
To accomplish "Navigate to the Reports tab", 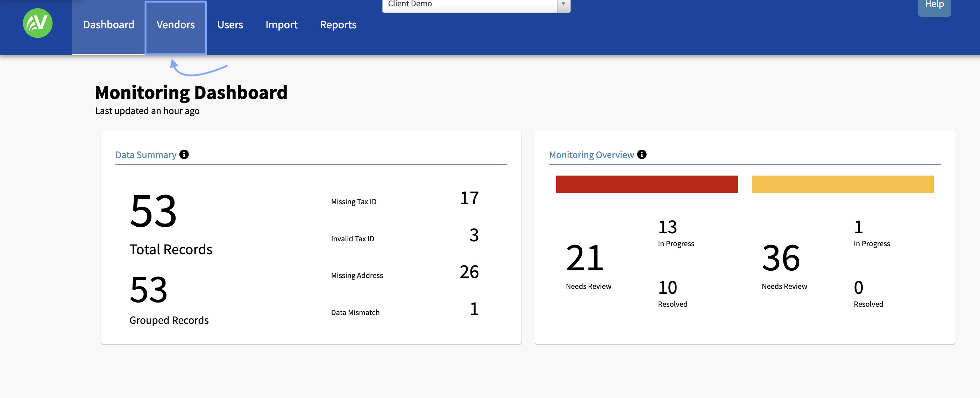I will [x=338, y=25].
